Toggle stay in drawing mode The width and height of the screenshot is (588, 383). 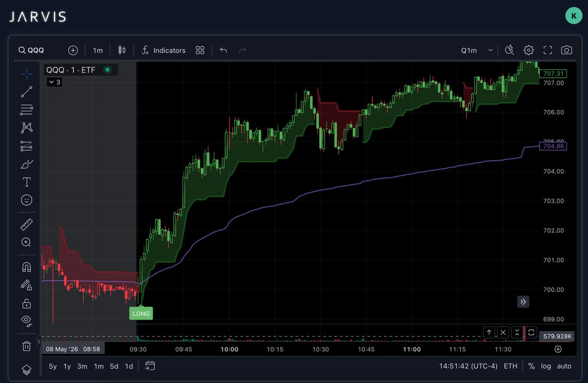[x=27, y=285]
